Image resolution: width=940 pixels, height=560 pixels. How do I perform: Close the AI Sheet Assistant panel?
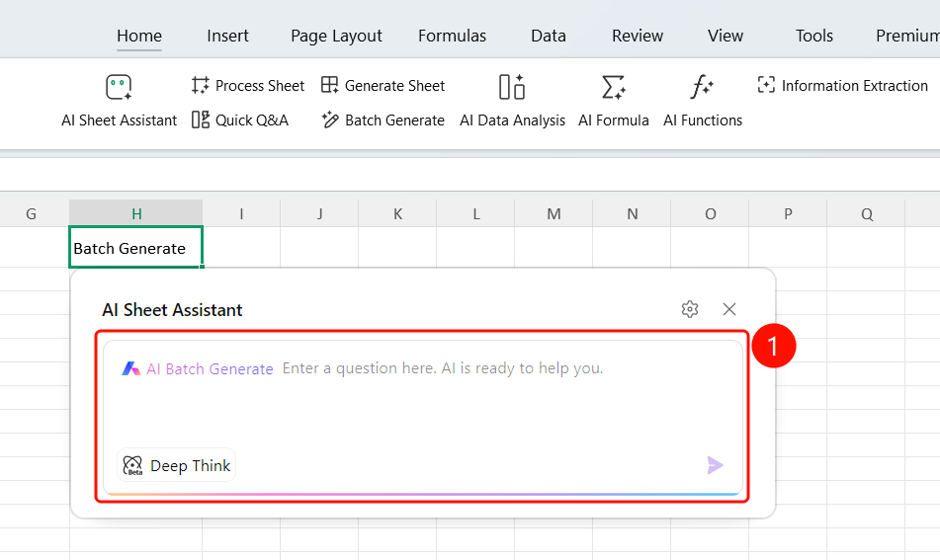[729, 309]
